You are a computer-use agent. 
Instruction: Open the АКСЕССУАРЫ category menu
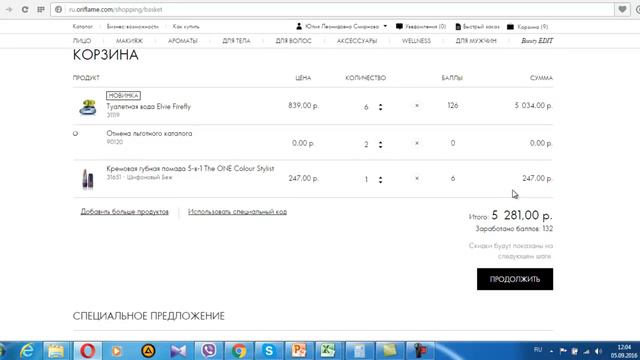click(x=357, y=41)
